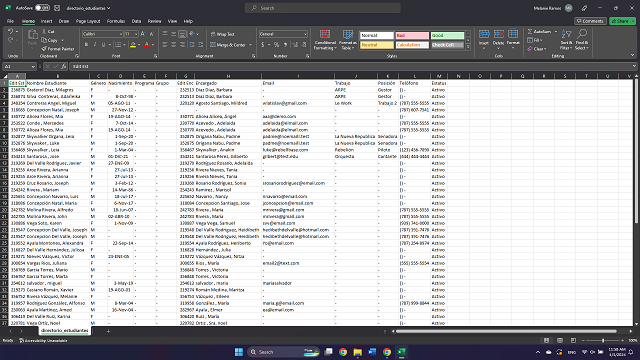Switch to Normal view in status bar
The height and width of the screenshot is (360, 640).
pos(546,340)
